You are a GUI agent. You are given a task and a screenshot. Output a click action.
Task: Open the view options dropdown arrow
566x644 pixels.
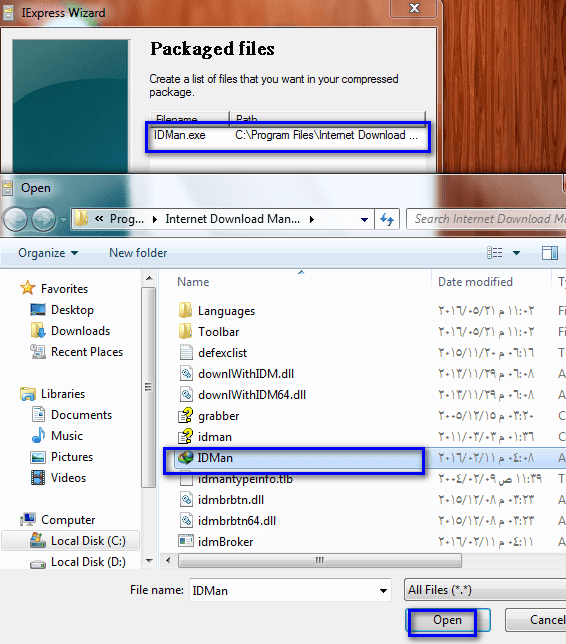pos(516,253)
